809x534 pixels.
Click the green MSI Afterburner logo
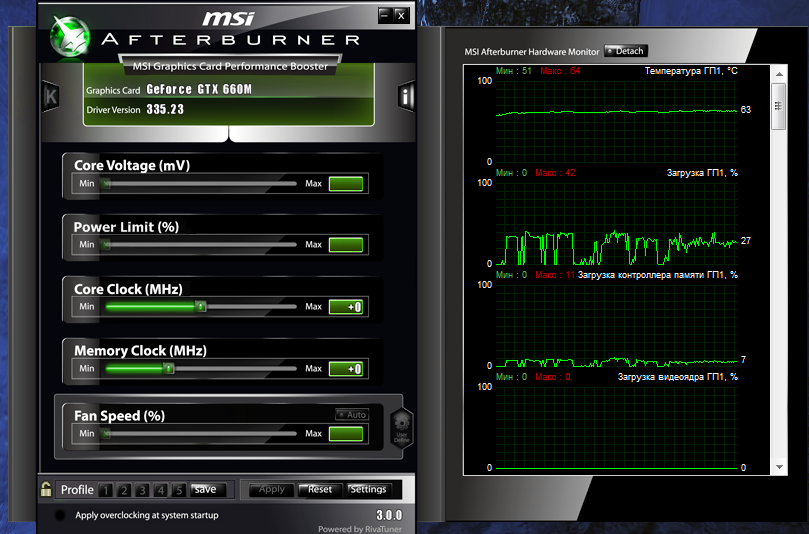(x=69, y=36)
